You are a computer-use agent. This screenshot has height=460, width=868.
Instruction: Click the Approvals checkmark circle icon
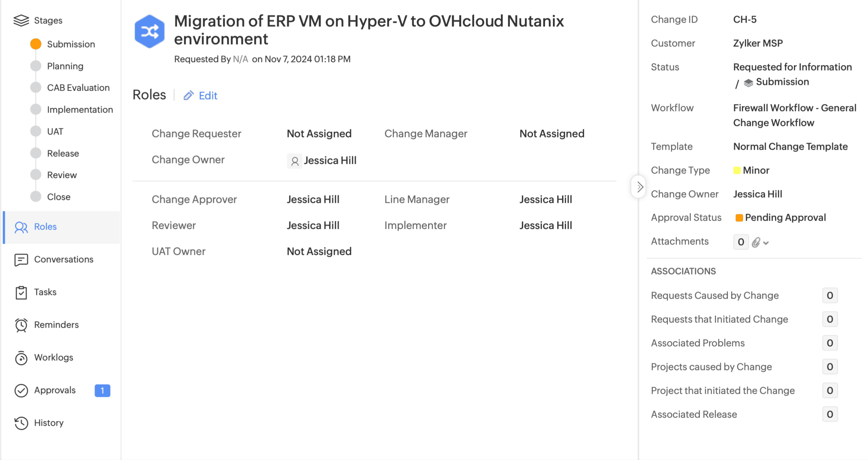(21, 391)
